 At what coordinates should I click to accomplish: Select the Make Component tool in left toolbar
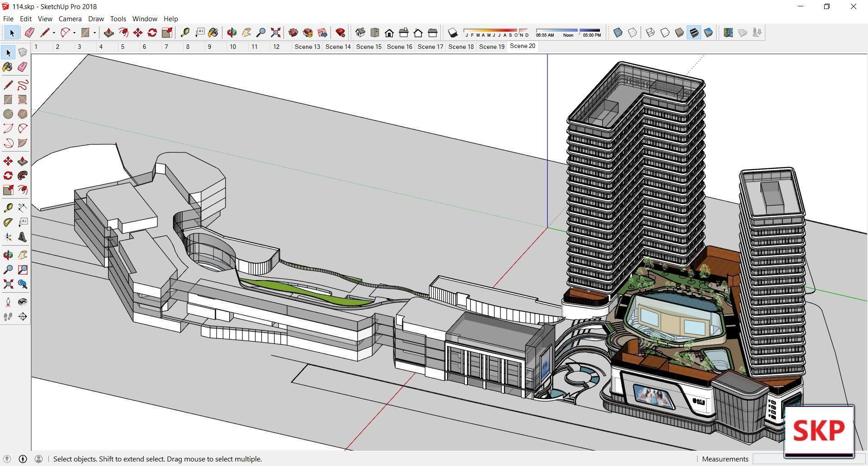coord(22,52)
